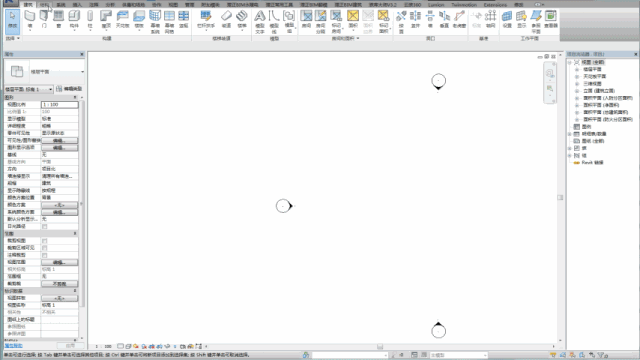Switch to the Structure ribbon tab
Image resolution: width=640 pixels, height=360 pixels.
(x=44, y=4)
